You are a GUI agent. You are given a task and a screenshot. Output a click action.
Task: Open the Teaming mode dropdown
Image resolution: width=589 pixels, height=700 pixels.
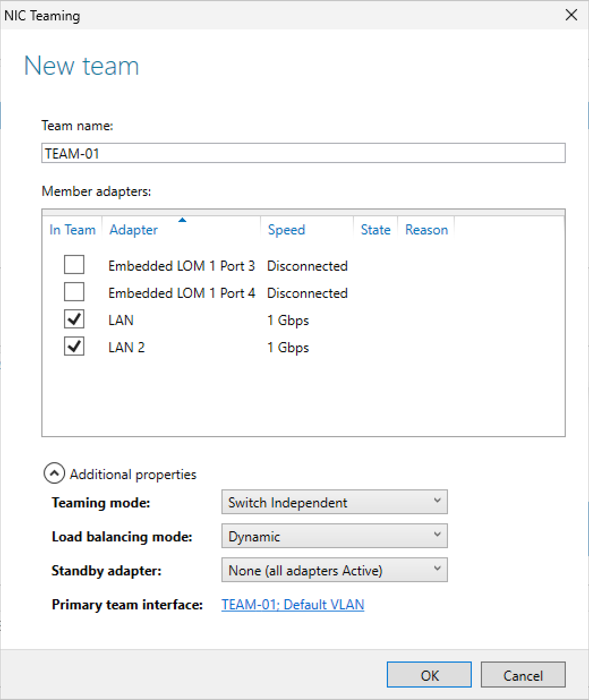click(334, 502)
